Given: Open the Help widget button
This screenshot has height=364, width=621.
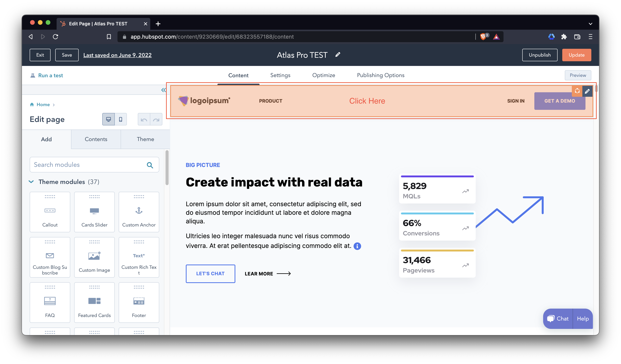Looking at the screenshot, I should click(583, 319).
